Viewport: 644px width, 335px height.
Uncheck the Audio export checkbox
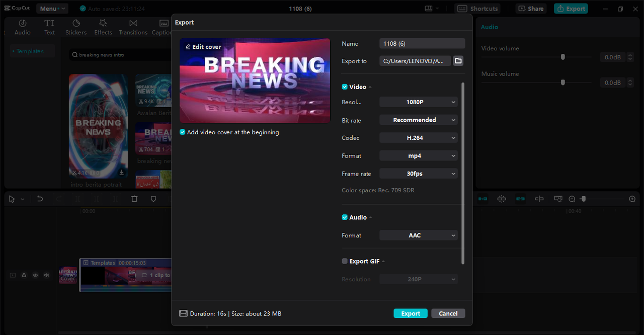pos(345,217)
